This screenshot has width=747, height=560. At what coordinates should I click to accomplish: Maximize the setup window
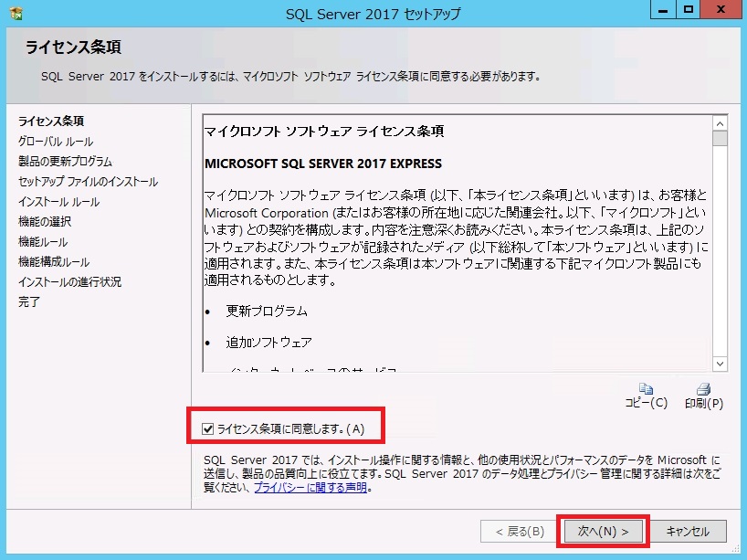click(x=689, y=10)
